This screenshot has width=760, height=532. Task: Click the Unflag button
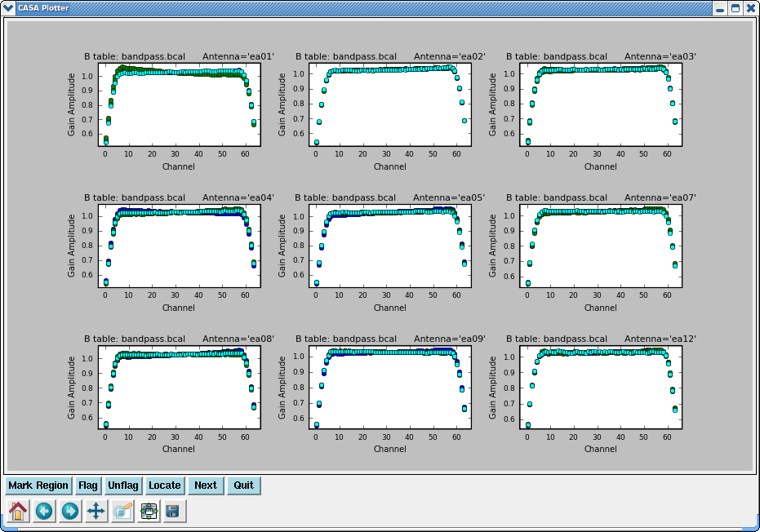122,485
